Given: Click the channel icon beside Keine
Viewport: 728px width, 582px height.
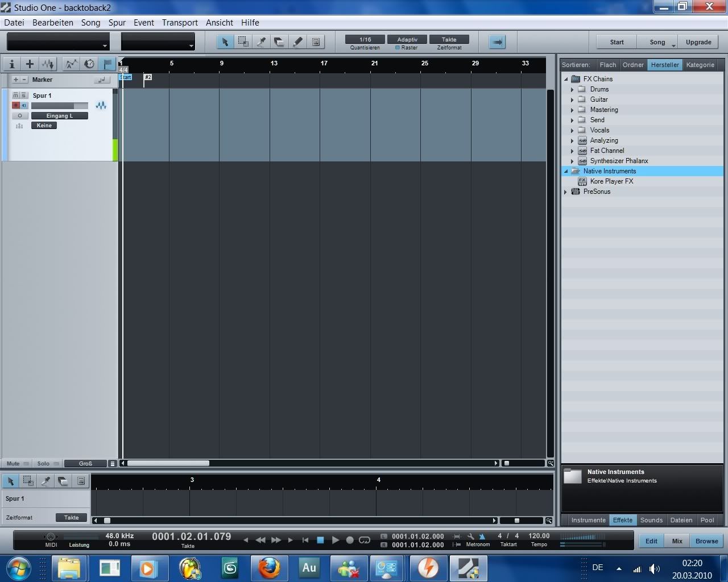Looking at the screenshot, I should (x=20, y=126).
